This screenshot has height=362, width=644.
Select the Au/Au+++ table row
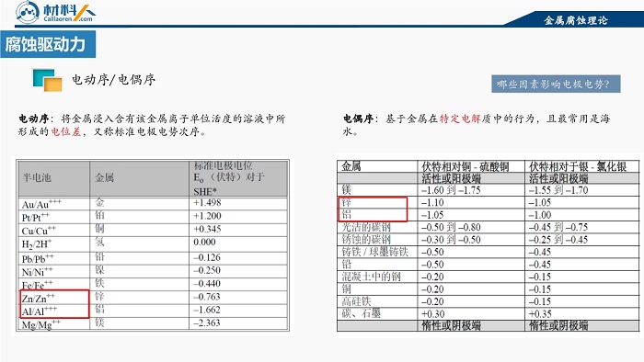click(x=154, y=204)
